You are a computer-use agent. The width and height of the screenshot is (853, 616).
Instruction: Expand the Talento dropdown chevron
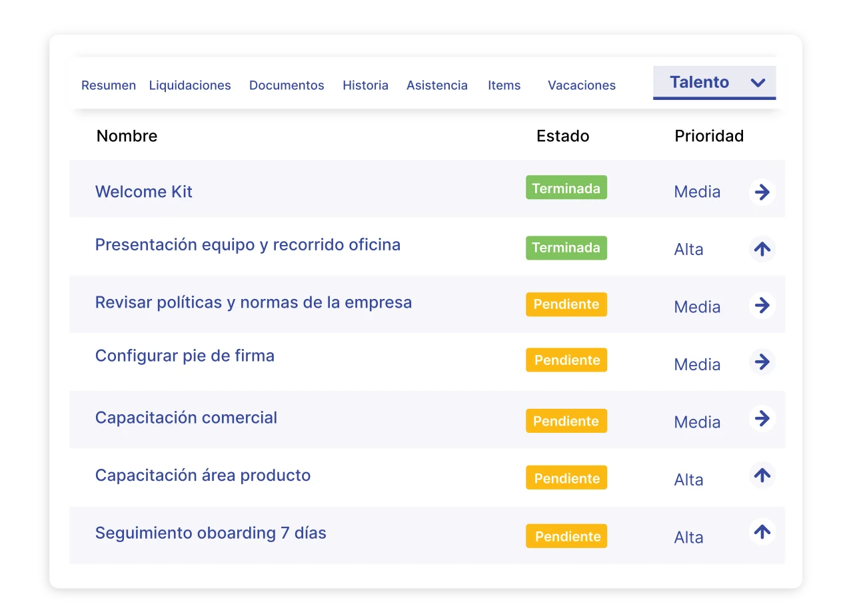coord(758,83)
